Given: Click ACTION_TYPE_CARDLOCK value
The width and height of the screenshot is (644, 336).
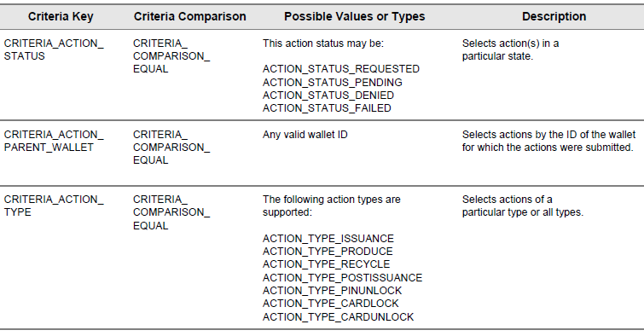Looking at the screenshot, I should (331, 303).
